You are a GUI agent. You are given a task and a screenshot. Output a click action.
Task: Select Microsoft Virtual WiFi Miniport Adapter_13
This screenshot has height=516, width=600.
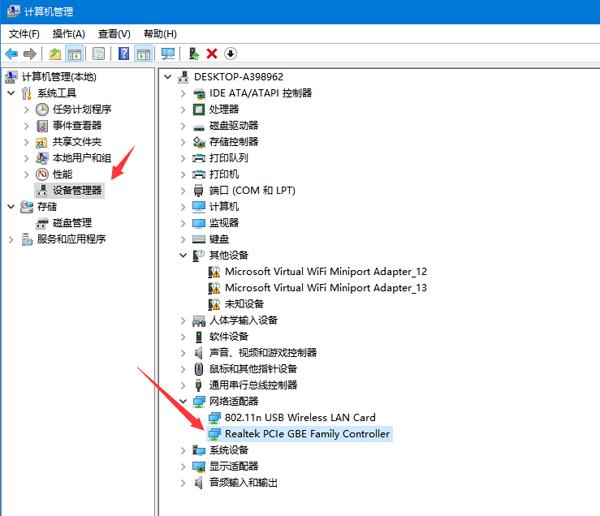(x=326, y=288)
